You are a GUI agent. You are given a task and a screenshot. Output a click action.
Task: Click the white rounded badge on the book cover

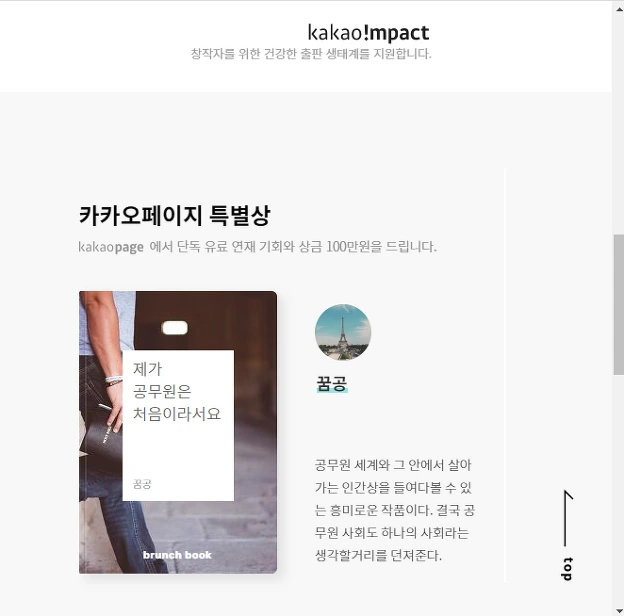point(175,328)
